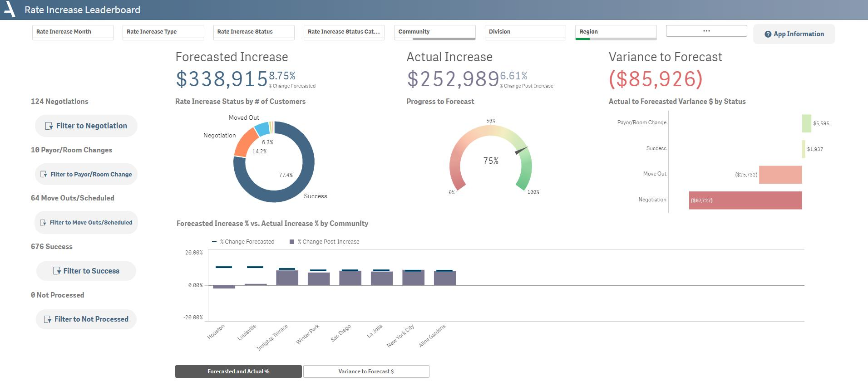
Task: Click the 75% gauge center value
Action: point(491,161)
